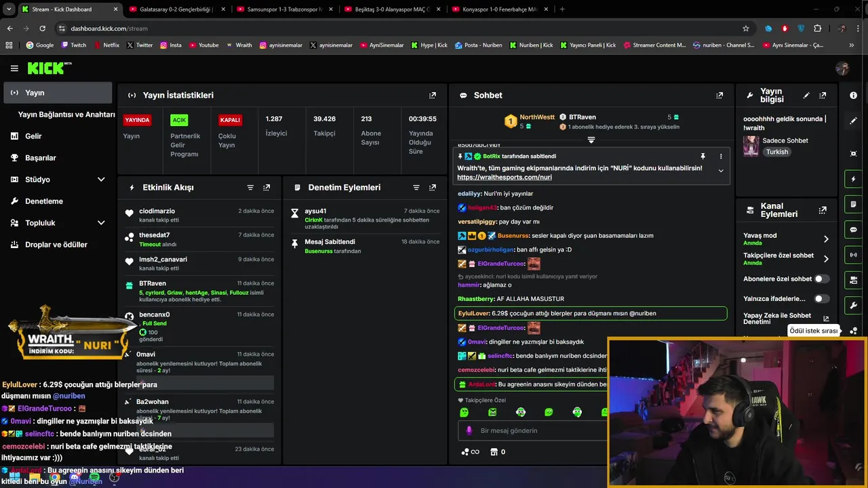This screenshot has height=488, width=868.
Task: Click the microphone icon in message box
Action: (x=469, y=430)
